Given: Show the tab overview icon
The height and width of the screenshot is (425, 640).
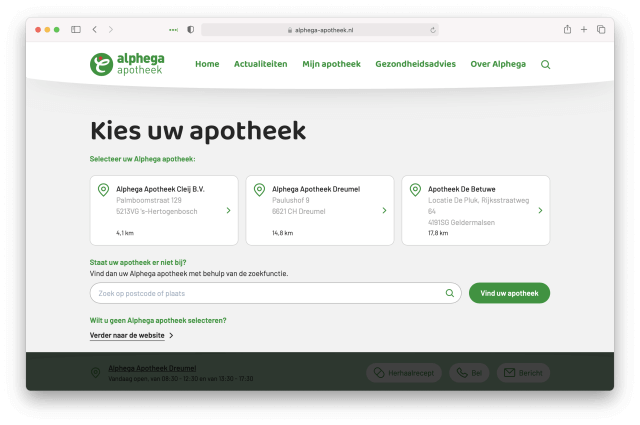Looking at the screenshot, I should 601,29.
